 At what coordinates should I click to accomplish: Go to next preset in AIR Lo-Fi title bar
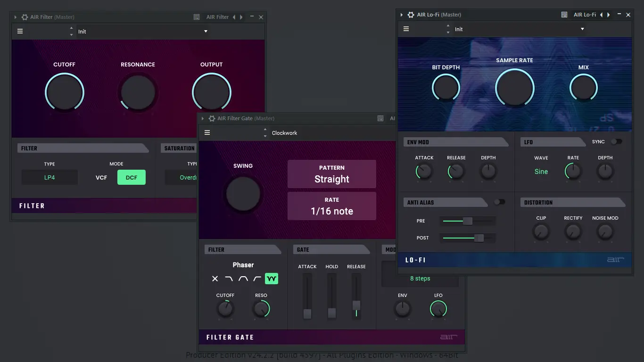click(609, 15)
